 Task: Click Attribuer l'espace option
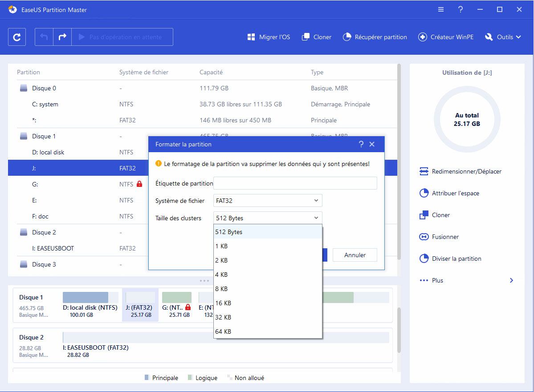tap(449, 193)
